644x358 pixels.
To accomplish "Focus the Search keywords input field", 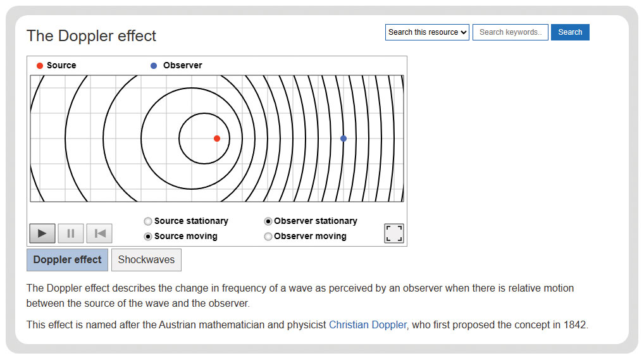I will (x=510, y=32).
